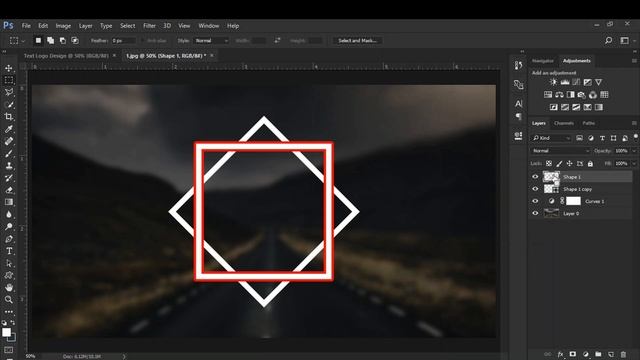Click the layer style fx button
Screen dimensions: 640x360
coord(560,354)
